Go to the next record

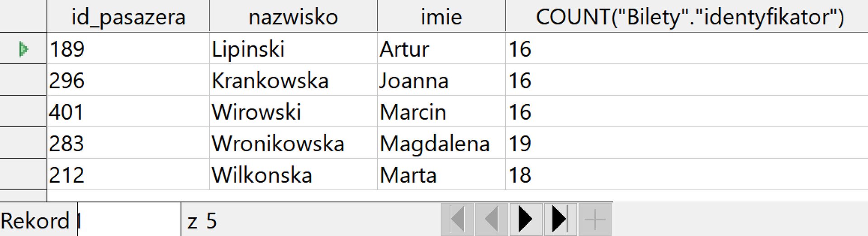(526, 220)
